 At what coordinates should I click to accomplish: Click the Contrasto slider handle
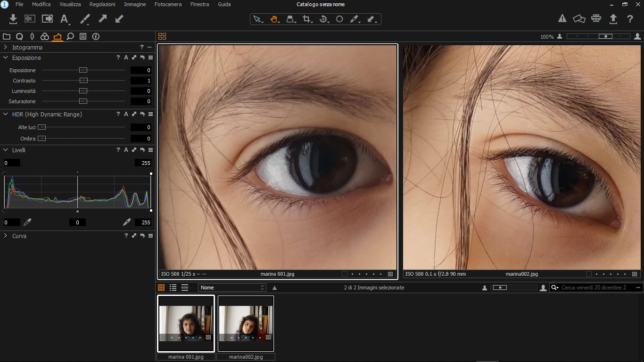click(x=83, y=81)
